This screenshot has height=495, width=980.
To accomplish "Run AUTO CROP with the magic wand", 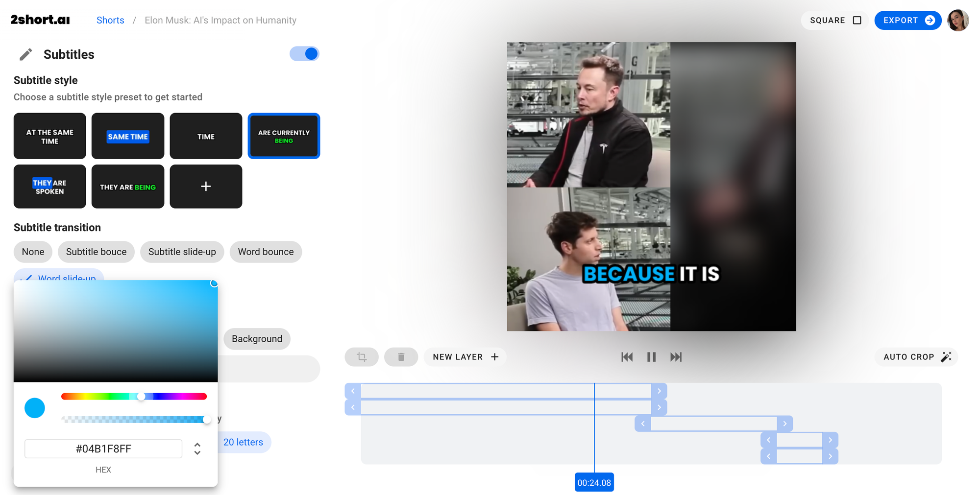I will pos(916,357).
